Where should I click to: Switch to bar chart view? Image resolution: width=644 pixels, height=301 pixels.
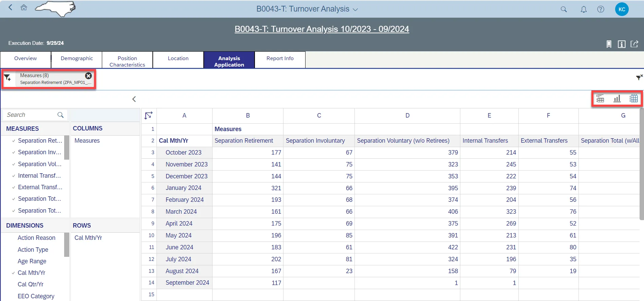(x=617, y=99)
